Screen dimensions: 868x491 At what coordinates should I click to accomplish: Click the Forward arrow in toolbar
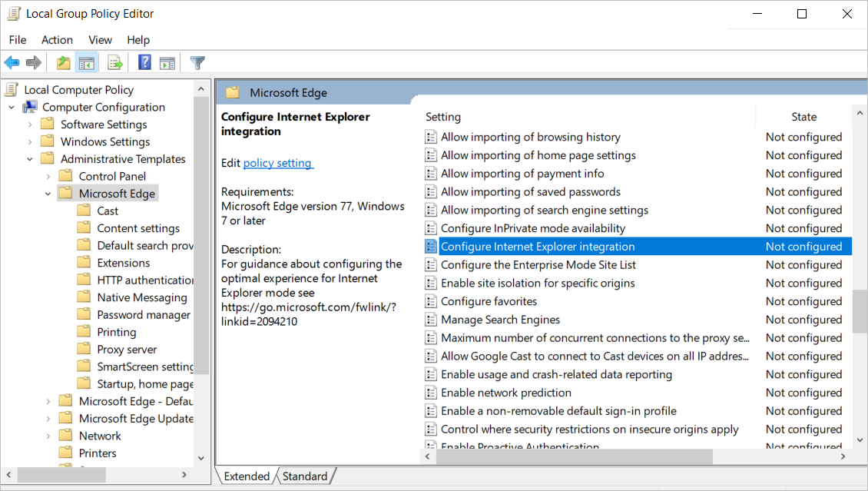point(33,63)
